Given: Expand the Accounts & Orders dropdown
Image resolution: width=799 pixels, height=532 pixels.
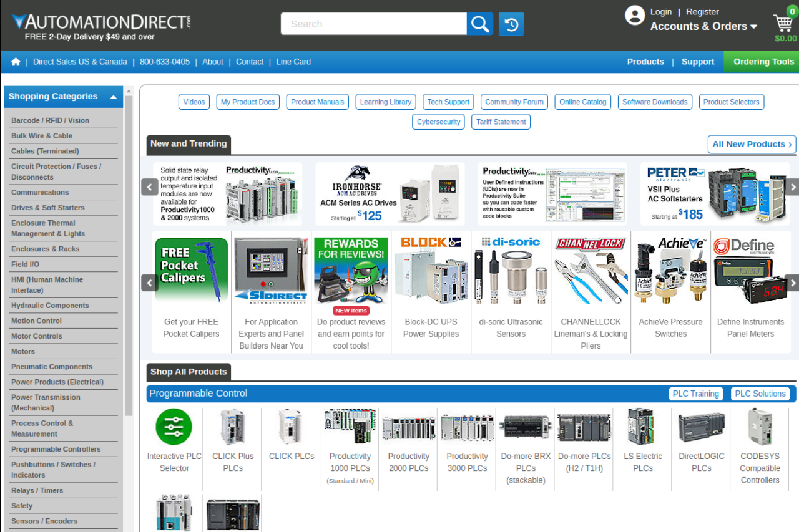Looking at the screenshot, I should pos(703,26).
